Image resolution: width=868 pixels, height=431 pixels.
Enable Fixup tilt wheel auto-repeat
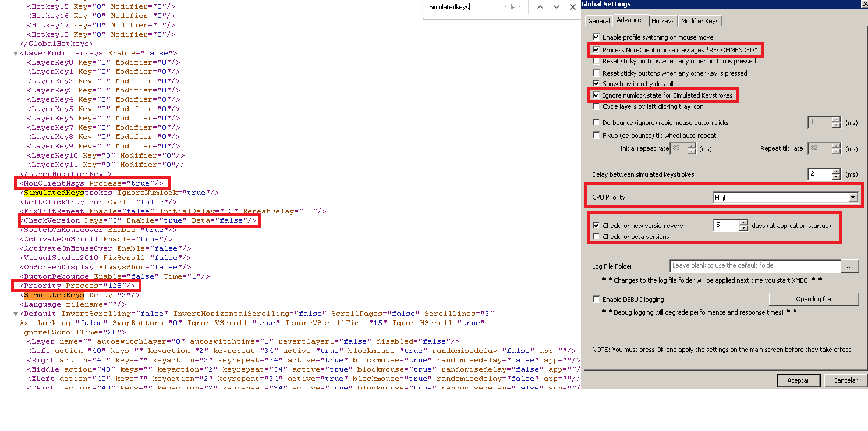tap(596, 136)
